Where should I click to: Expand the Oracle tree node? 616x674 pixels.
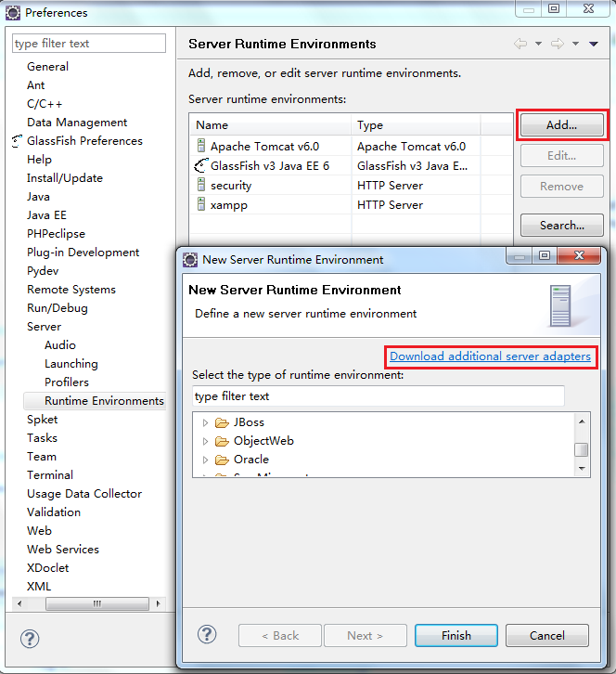205,460
